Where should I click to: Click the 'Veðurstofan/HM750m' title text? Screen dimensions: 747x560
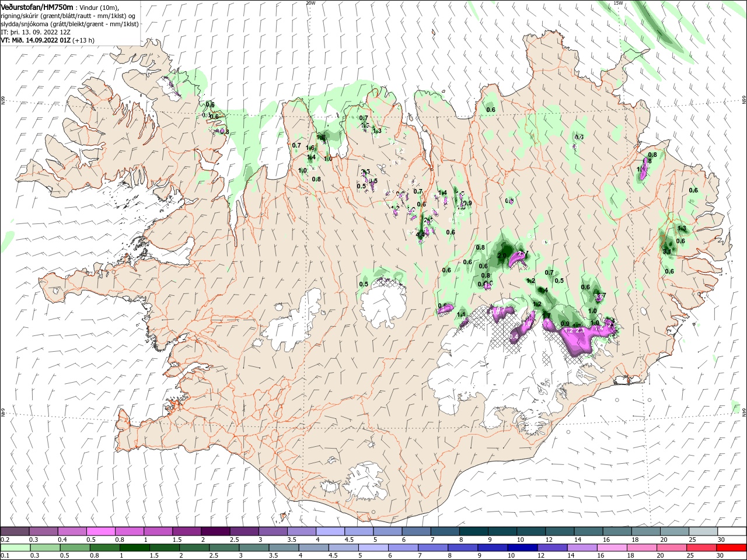pos(37,7)
